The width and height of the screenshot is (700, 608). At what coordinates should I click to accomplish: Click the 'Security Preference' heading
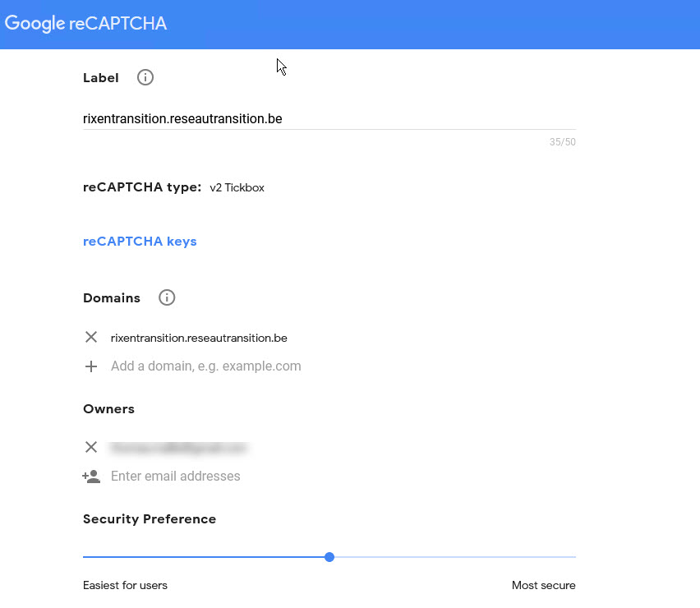click(150, 519)
